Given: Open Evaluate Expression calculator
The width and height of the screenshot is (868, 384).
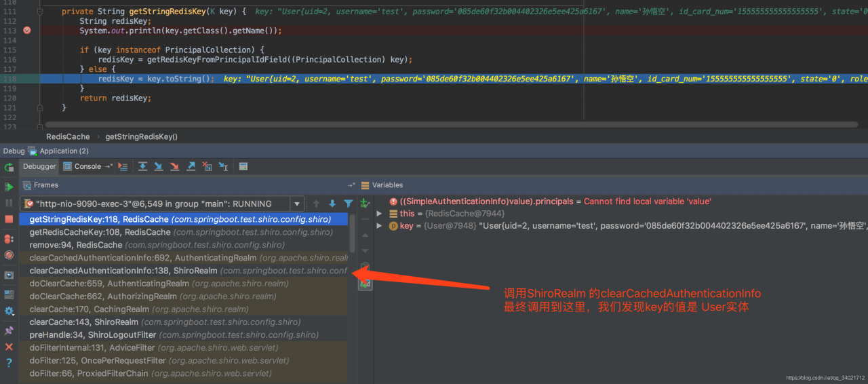Looking at the screenshot, I should pyautogui.click(x=243, y=166).
